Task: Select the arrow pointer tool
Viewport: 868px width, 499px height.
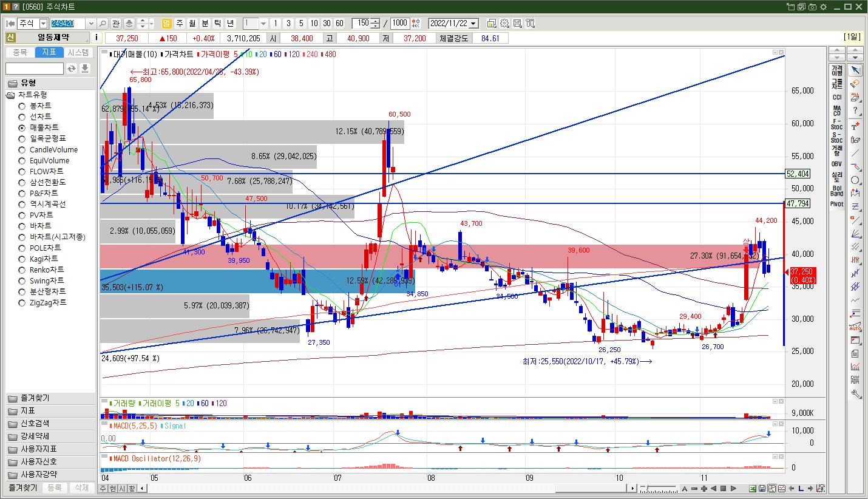Action: tap(855, 70)
